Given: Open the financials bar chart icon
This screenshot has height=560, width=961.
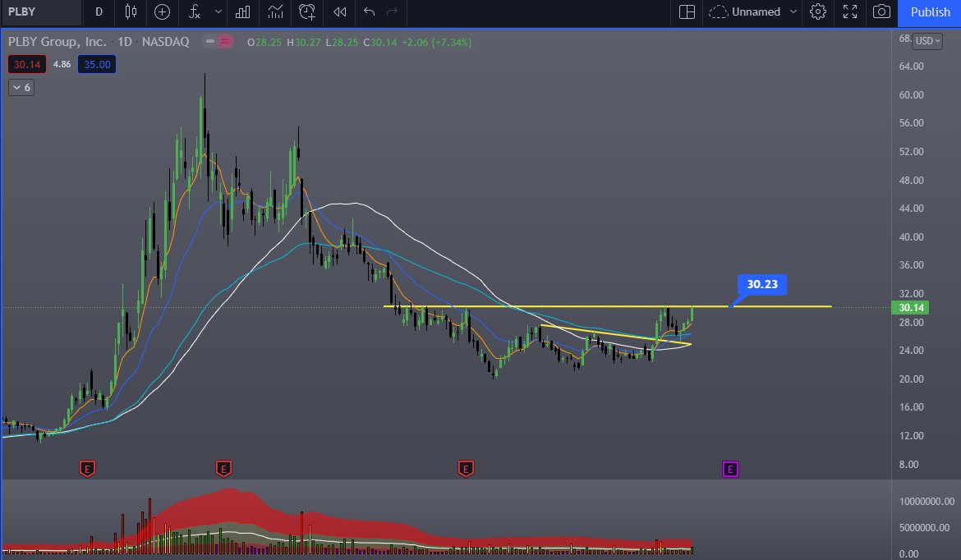Looking at the screenshot, I should [243, 12].
